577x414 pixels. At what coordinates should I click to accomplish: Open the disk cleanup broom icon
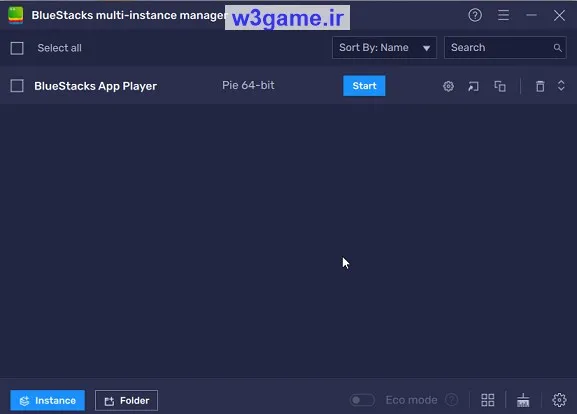point(523,400)
